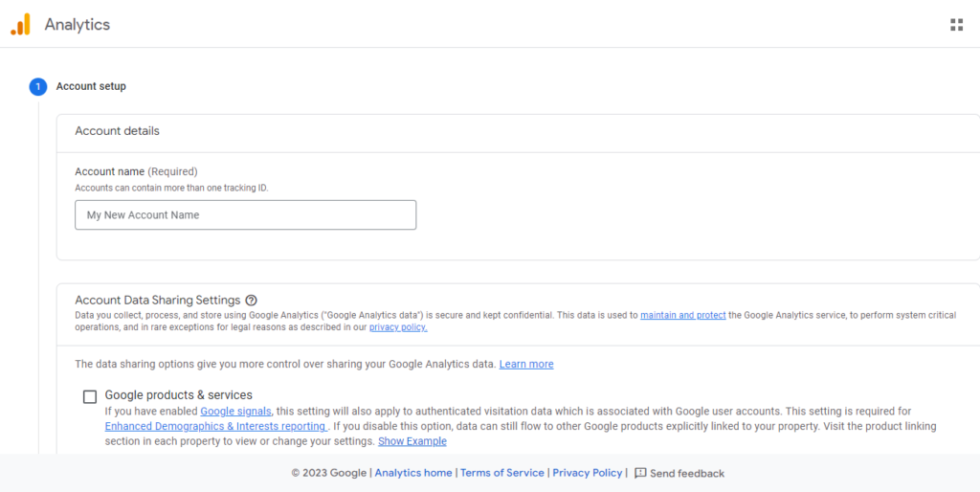
Task: Click the step 1 circle marker
Action: (37, 86)
